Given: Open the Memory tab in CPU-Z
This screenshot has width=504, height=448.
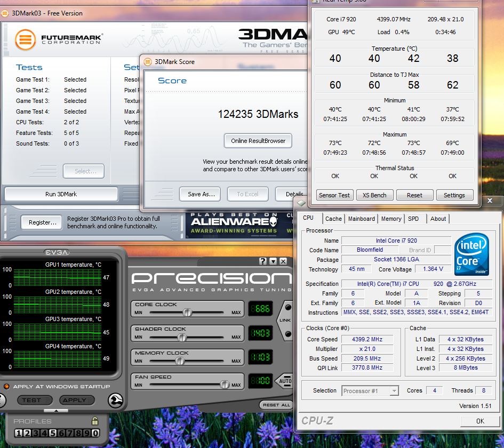Looking at the screenshot, I should coord(391,219).
